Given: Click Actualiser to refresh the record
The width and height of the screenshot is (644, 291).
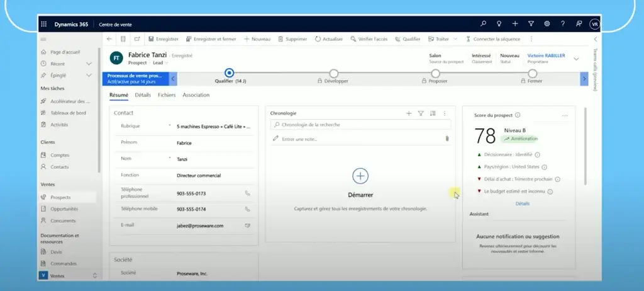Looking at the screenshot, I should tap(328, 39).
